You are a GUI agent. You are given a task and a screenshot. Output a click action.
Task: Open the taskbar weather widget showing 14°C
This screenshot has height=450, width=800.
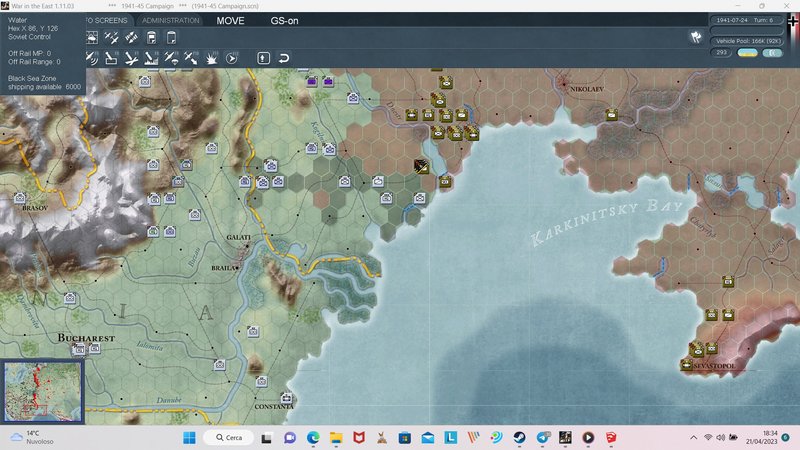point(32,437)
